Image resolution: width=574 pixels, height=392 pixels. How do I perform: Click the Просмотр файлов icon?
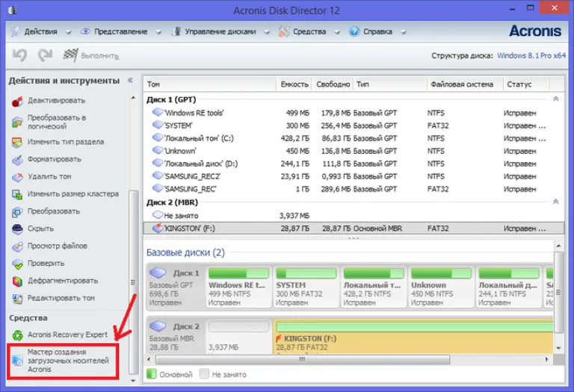tap(17, 246)
